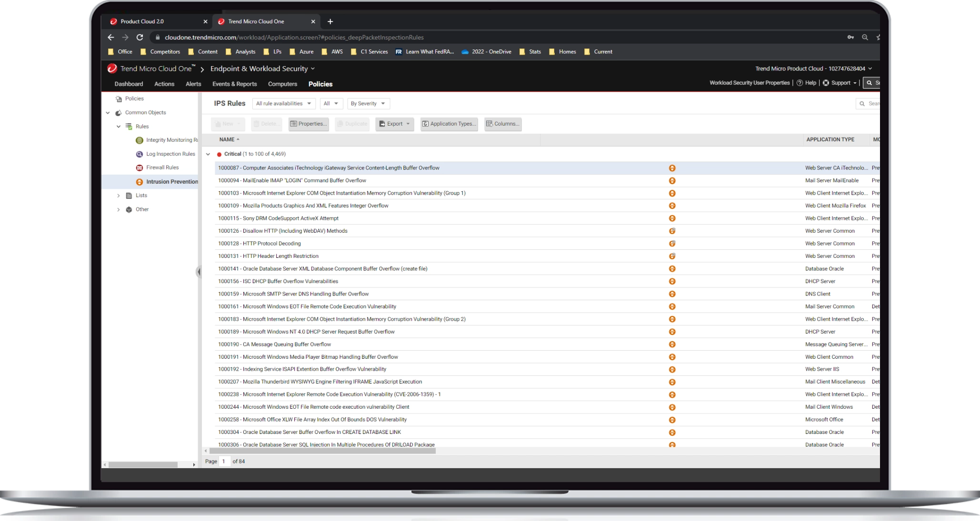Select rule 1000094 MailEnable IMAP LOGIN row
Screen dimensions: 980x521
pyautogui.click(x=547, y=181)
